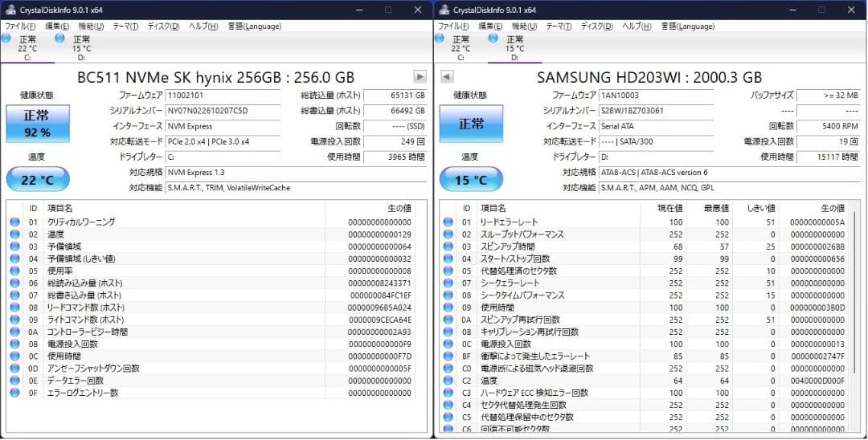Click status icon for クリティカルワーニング row
Image resolution: width=868 pixels, height=440 pixels.
pos(14,222)
